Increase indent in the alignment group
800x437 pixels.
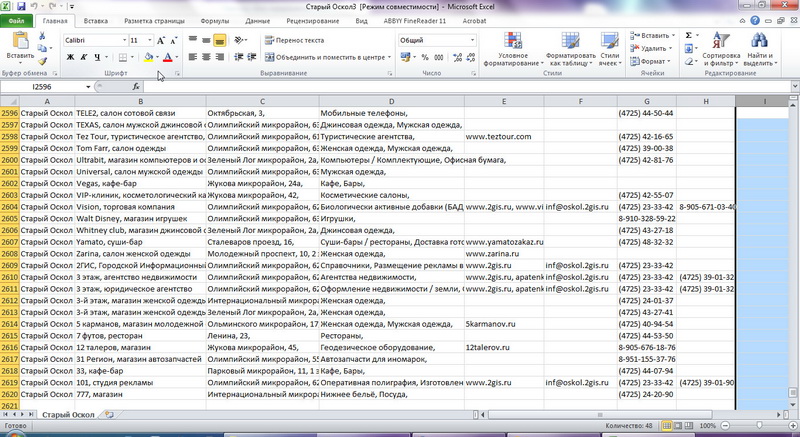click(x=252, y=57)
